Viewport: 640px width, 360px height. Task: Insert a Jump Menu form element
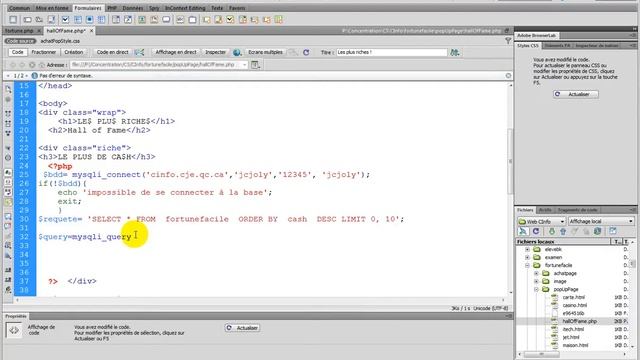click(128, 19)
